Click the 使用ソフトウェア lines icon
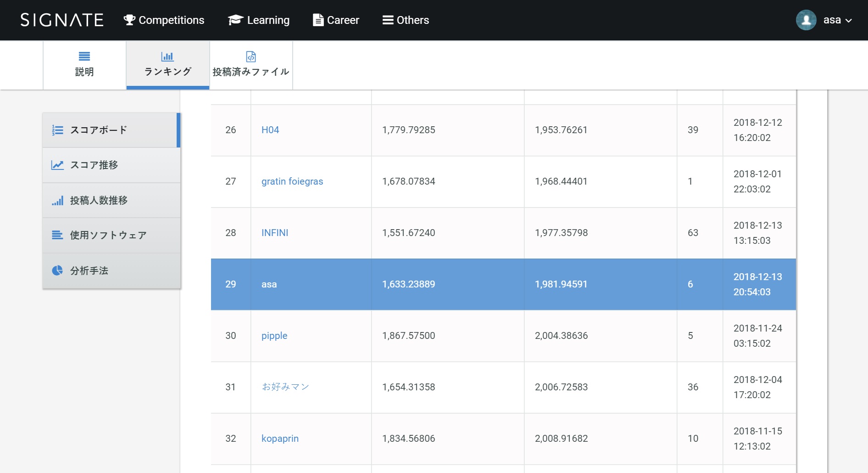The width and height of the screenshot is (868, 473). [x=57, y=235]
